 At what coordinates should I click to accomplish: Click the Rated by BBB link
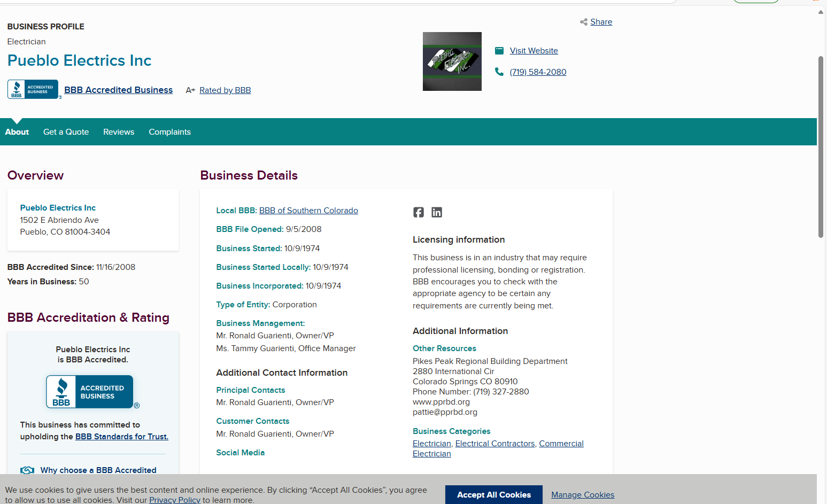[x=225, y=90]
